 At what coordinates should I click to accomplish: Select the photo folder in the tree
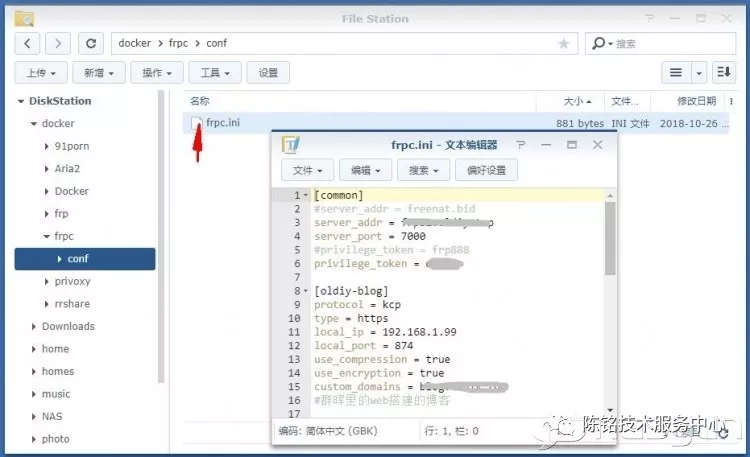(x=55, y=439)
